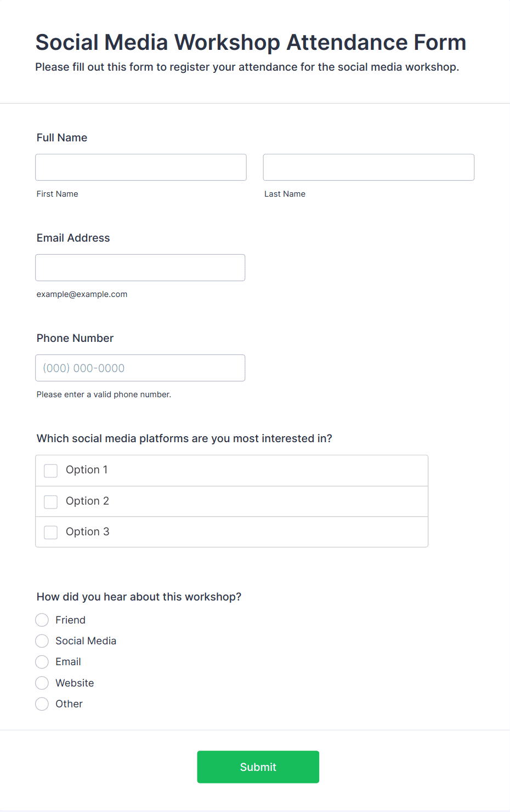Image resolution: width=510 pixels, height=812 pixels.
Task: Click the Last Name input field
Action: point(369,167)
